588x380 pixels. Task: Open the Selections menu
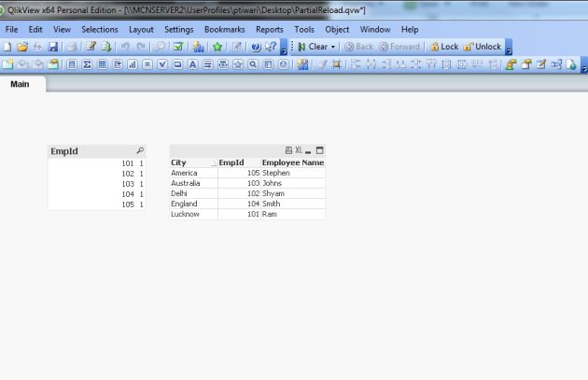(x=100, y=29)
